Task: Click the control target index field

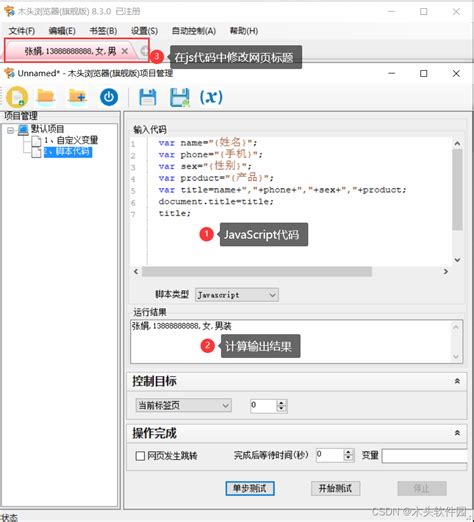Action: (264, 406)
